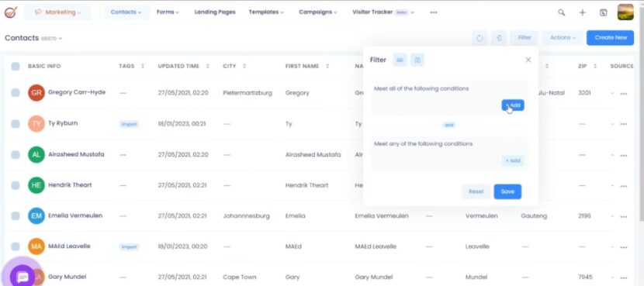Sort by the ZIP column arrows

click(x=594, y=66)
